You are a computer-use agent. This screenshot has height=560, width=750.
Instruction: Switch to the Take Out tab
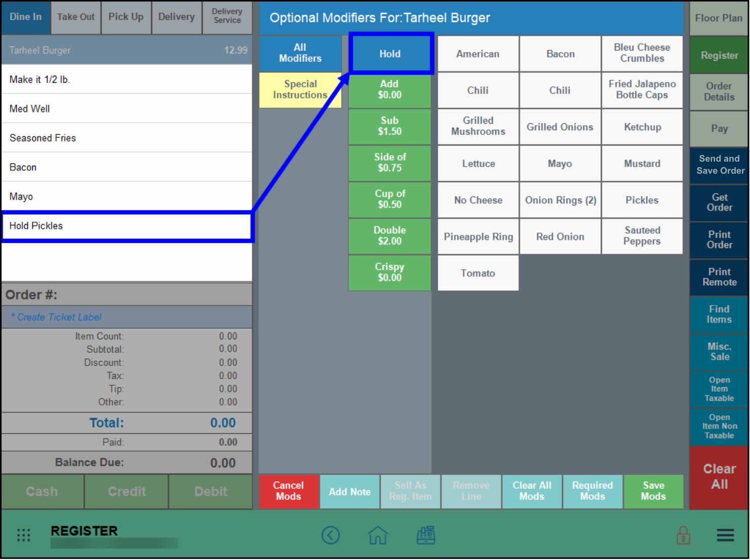[x=75, y=17]
